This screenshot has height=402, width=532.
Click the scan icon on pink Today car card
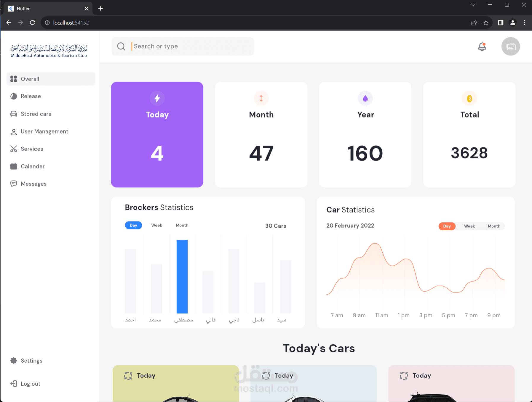point(404,376)
